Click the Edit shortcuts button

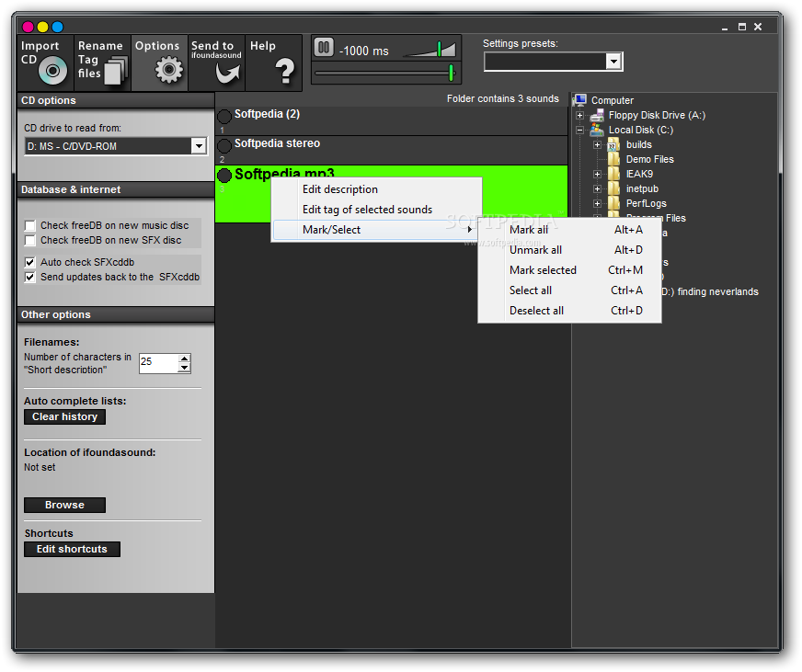[x=72, y=549]
